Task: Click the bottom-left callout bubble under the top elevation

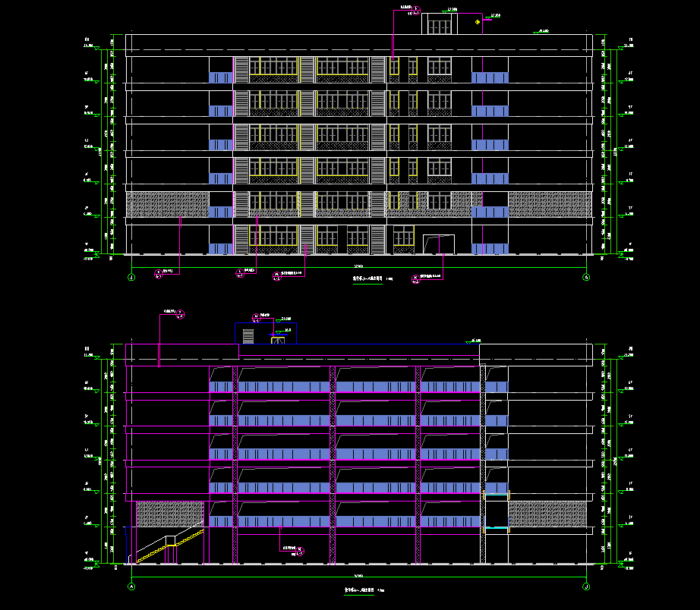Action: 159,274
